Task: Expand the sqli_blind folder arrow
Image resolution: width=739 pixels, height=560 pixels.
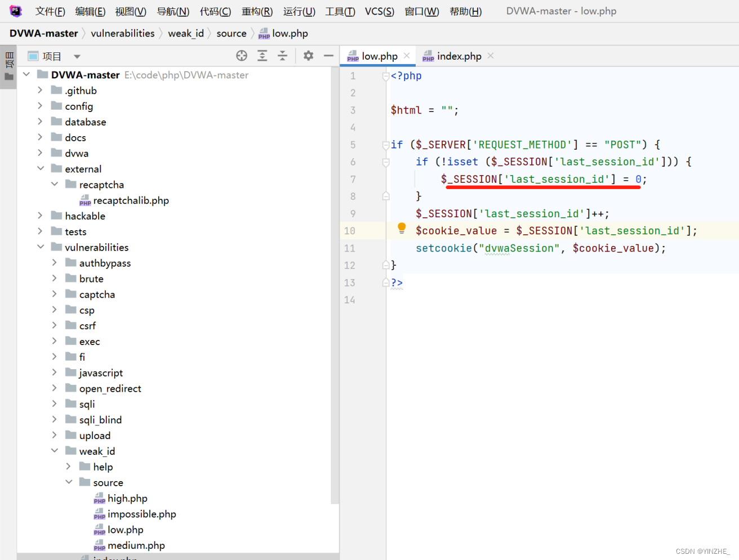Action: tap(54, 419)
